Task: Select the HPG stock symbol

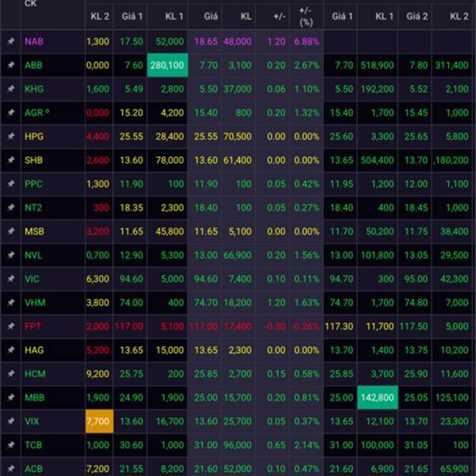Action: 34,136
